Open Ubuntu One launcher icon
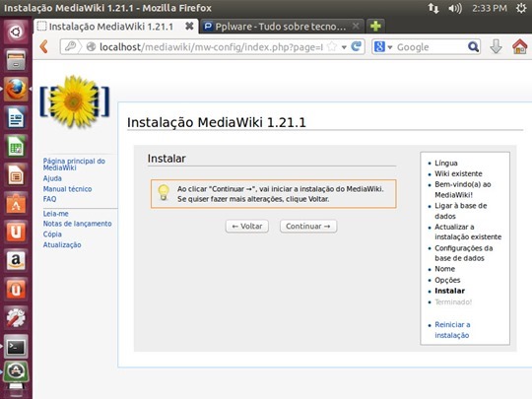This screenshot has height=399, width=532. [16, 233]
